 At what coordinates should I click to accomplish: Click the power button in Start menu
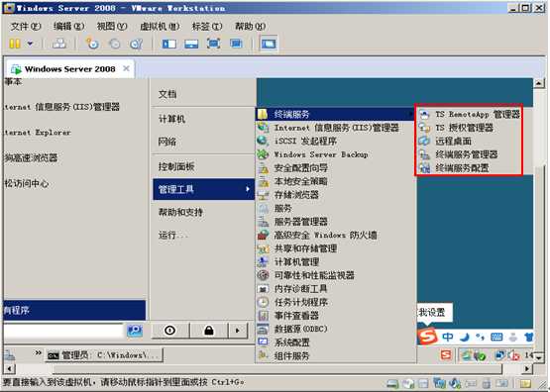[170, 331]
